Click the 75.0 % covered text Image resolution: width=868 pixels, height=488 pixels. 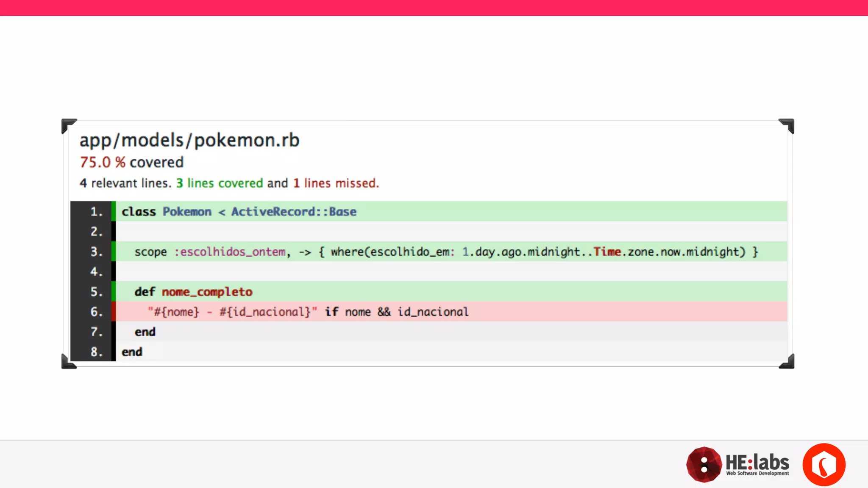click(x=131, y=162)
